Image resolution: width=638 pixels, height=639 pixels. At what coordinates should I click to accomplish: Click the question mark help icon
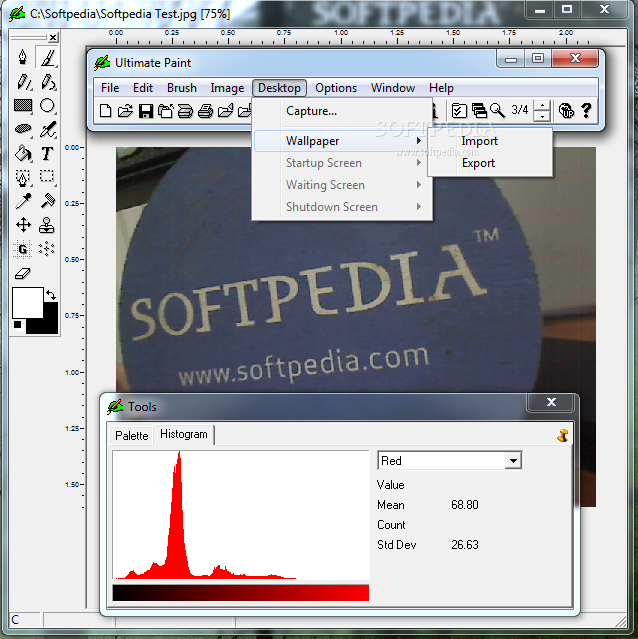pos(586,110)
